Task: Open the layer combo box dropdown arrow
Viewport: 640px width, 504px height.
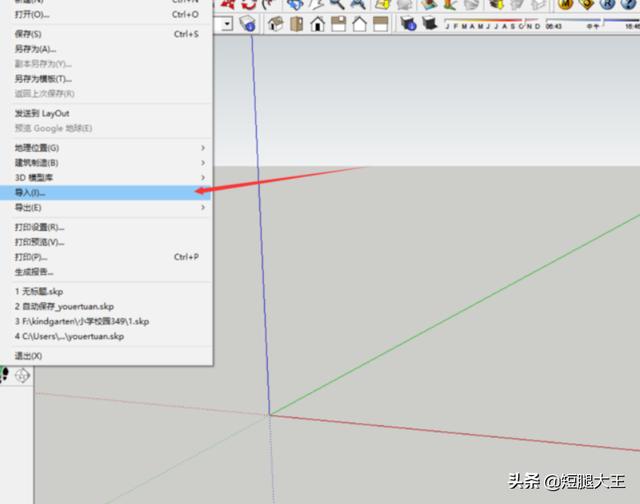Action: [227, 23]
